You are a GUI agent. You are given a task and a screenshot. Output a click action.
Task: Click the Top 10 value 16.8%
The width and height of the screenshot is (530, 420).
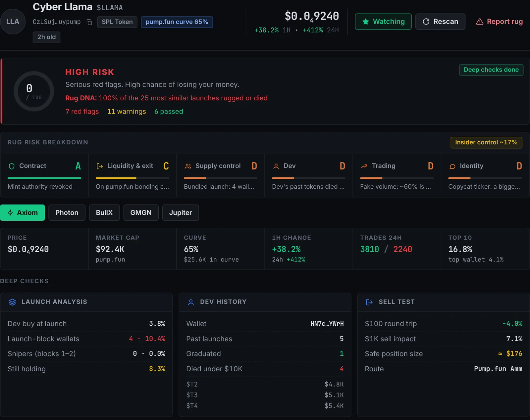(x=460, y=249)
